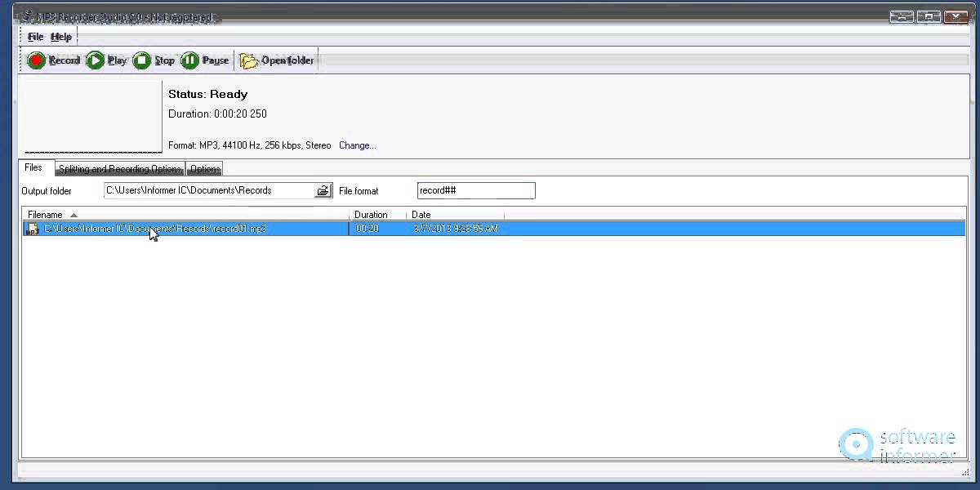This screenshot has width=980, height=490.
Task: Click the Change... format link
Action: (x=358, y=145)
